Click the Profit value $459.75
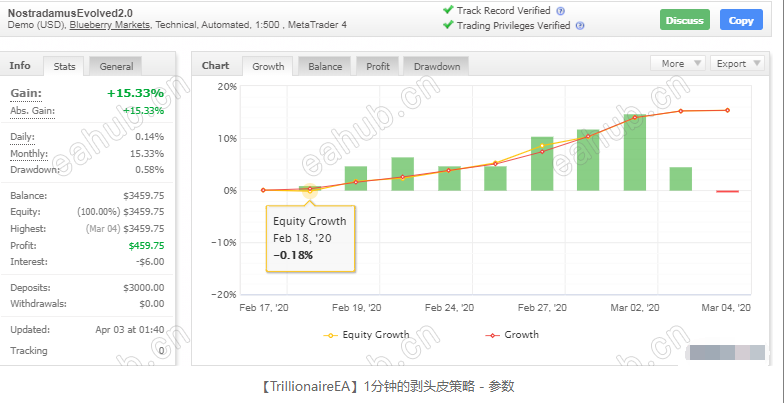Viewport: 784px width, 403px height. (x=146, y=246)
